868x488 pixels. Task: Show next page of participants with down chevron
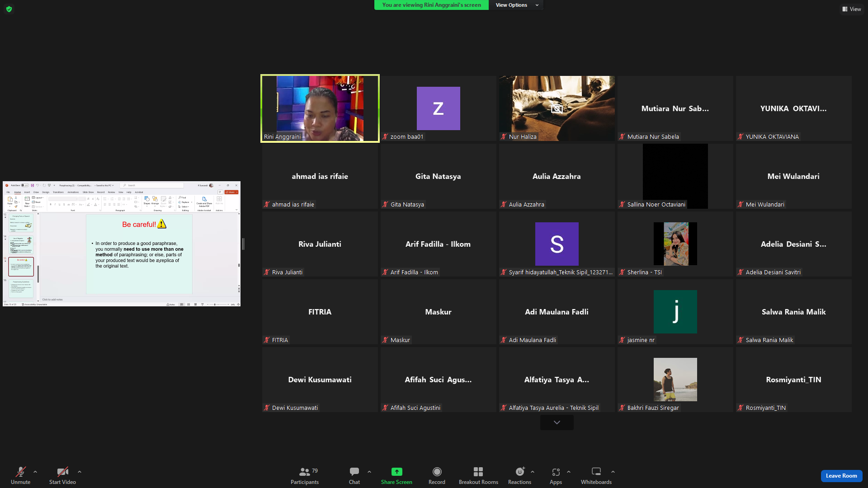tap(557, 422)
